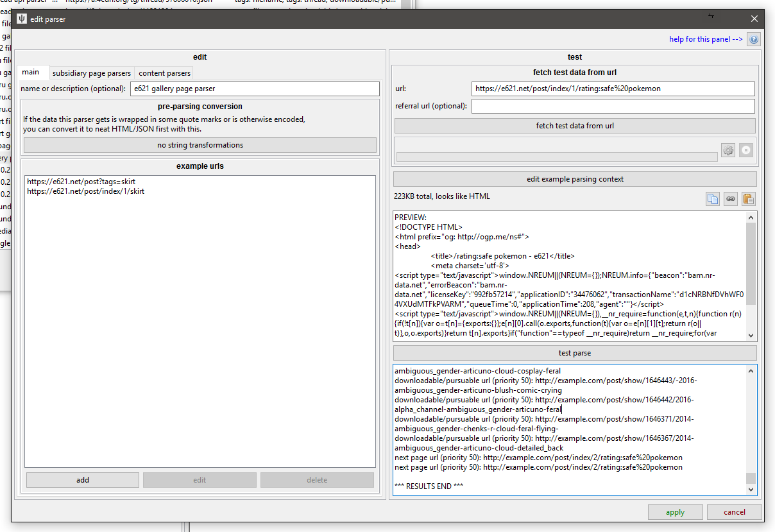Focus the name or description input field

tap(255, 89)
